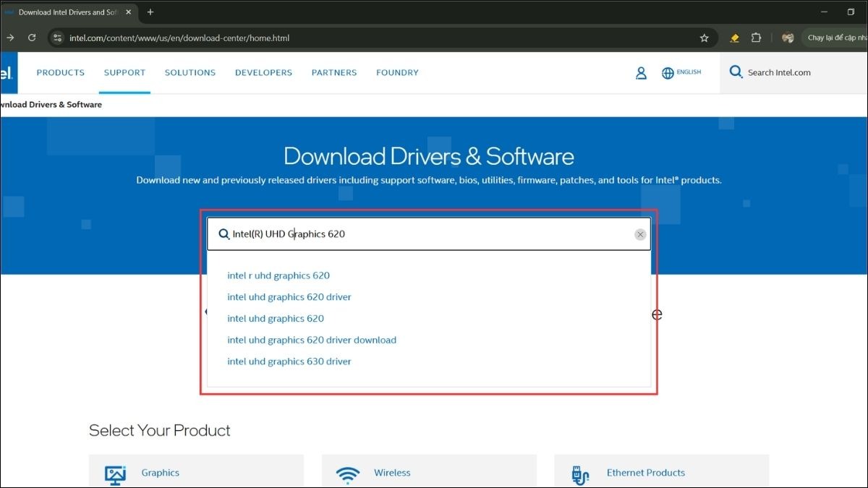This screenshot has width=868, height=488.
Task: Clear the driver search field with X
Action: (640, 234)
